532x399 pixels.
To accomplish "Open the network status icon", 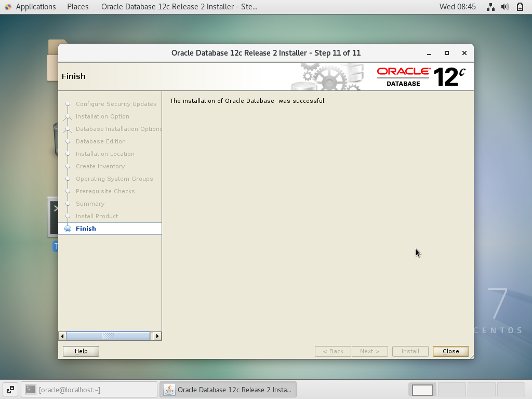I will 490,7.
